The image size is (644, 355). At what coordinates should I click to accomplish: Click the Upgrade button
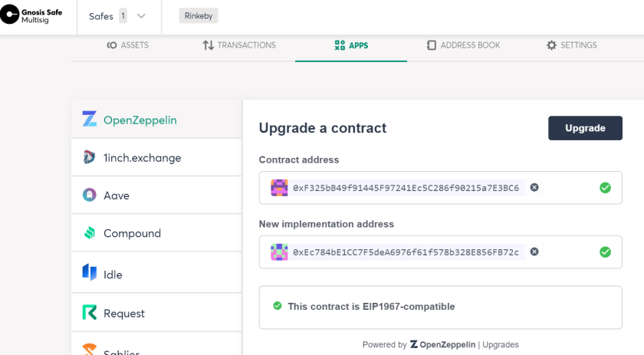585,128
